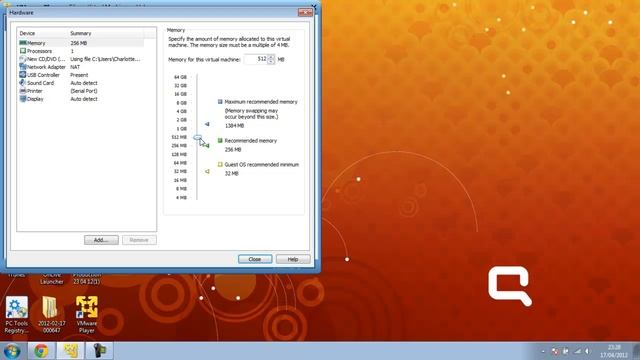This screenshot has width=640, height=360.
Task: Click 'Using file C:\Users\Charlotte...' summary
Action: point(105,59)
